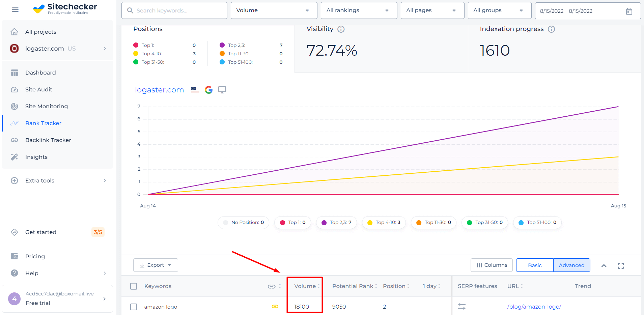Switch to the Advanced view tab

pos(572,265)
